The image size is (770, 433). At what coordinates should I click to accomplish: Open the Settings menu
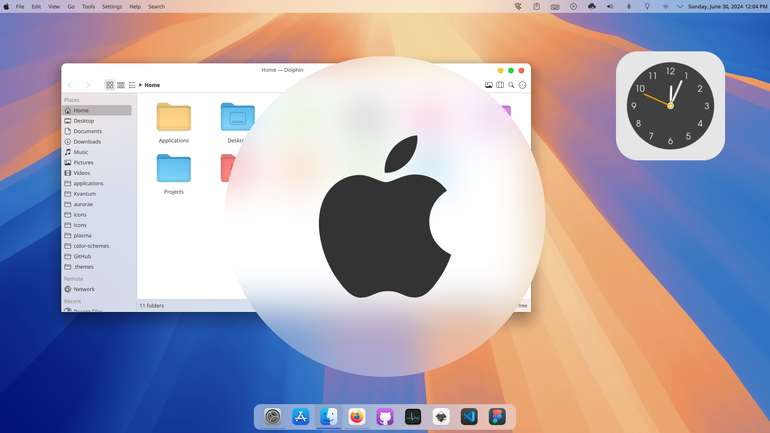tap(112, 6)
